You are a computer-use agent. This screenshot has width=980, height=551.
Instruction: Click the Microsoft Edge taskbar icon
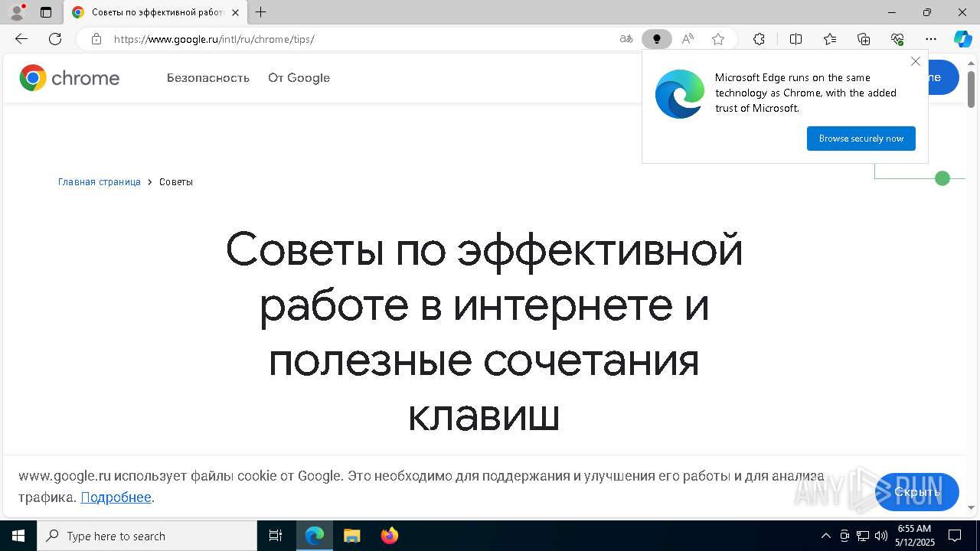coord(315,536)
